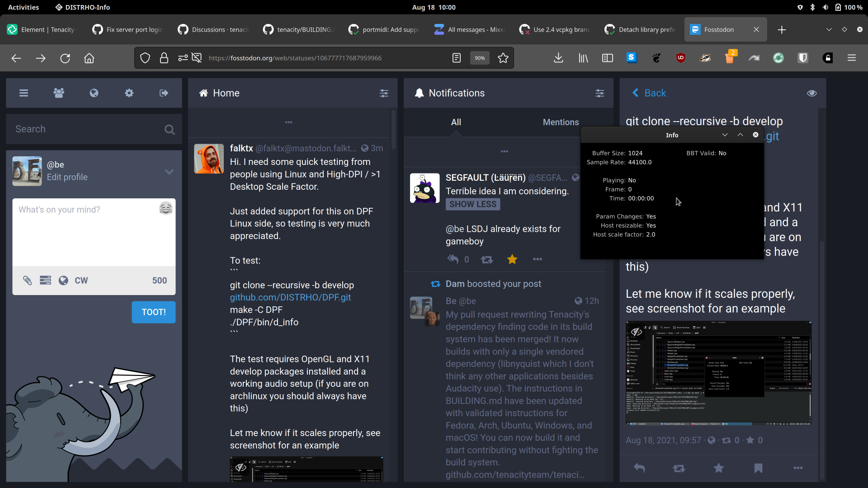Reply to the detailed falktx status
Screen dimensions: 868x488
click(639, 468)
